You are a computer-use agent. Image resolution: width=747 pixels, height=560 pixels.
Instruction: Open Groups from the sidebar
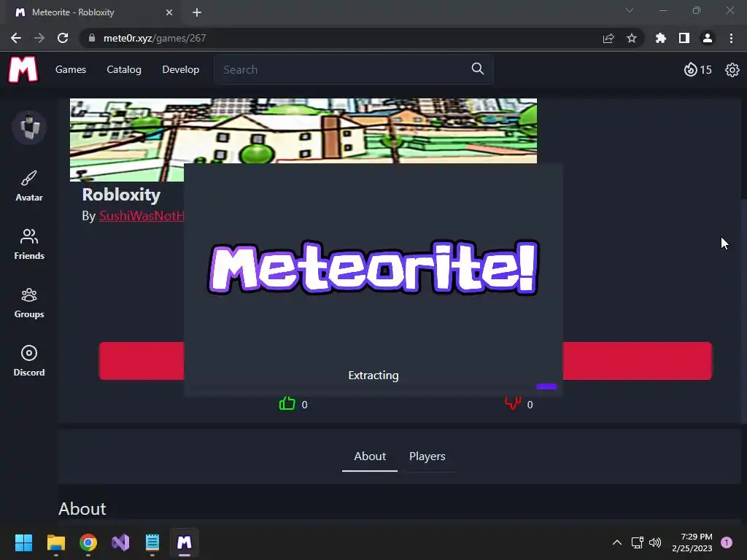click(x=29, y=303)
